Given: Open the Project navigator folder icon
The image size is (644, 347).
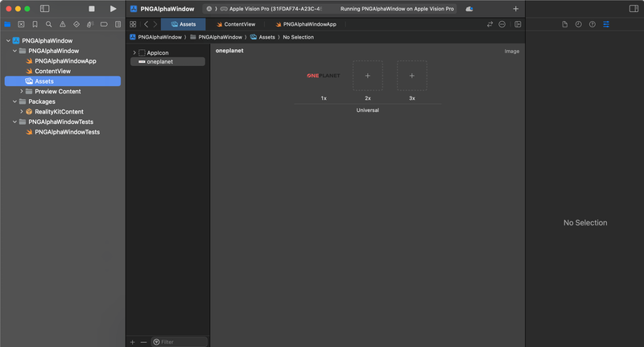Looking at the screenshot, I should 7,24.
